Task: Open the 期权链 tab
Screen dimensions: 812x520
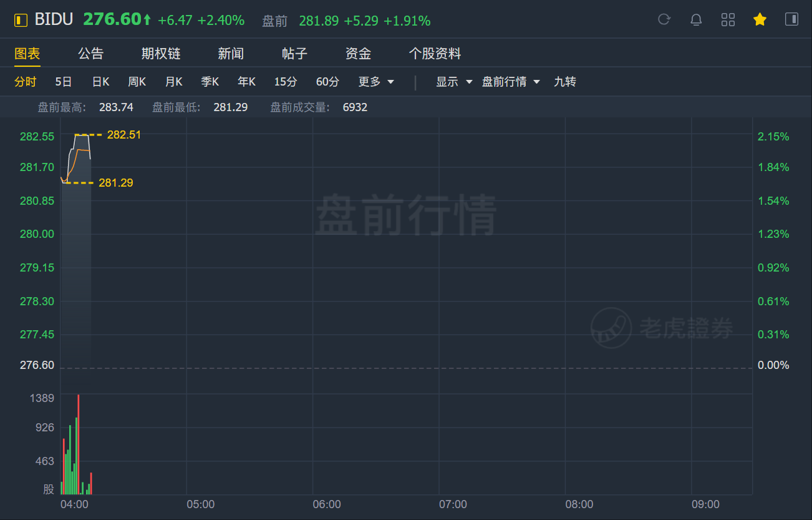Action: pyautogui.click(x=161, y=54)
